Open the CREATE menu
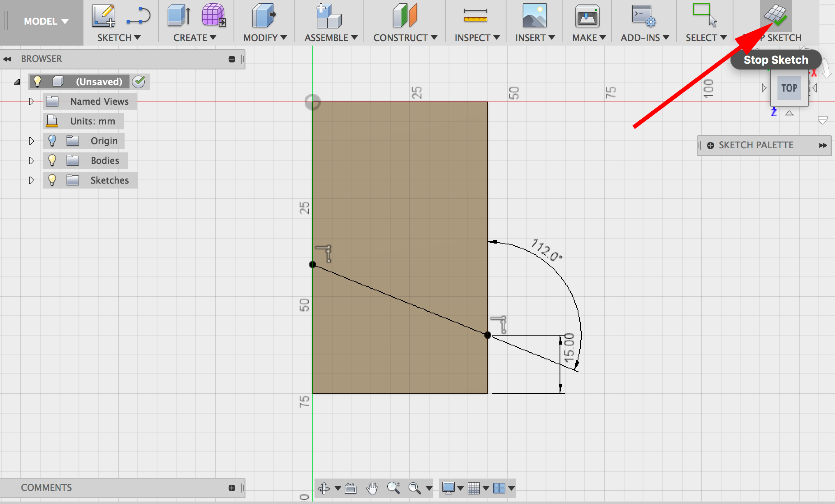Viewport: 835px width, 504px height. (194, 38)
